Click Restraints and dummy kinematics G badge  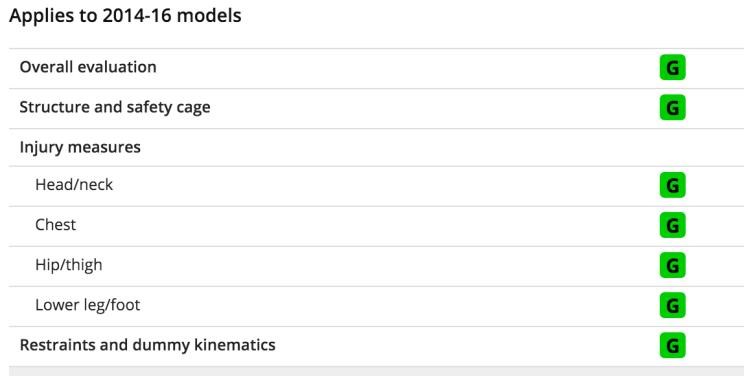tap(672, 345)
